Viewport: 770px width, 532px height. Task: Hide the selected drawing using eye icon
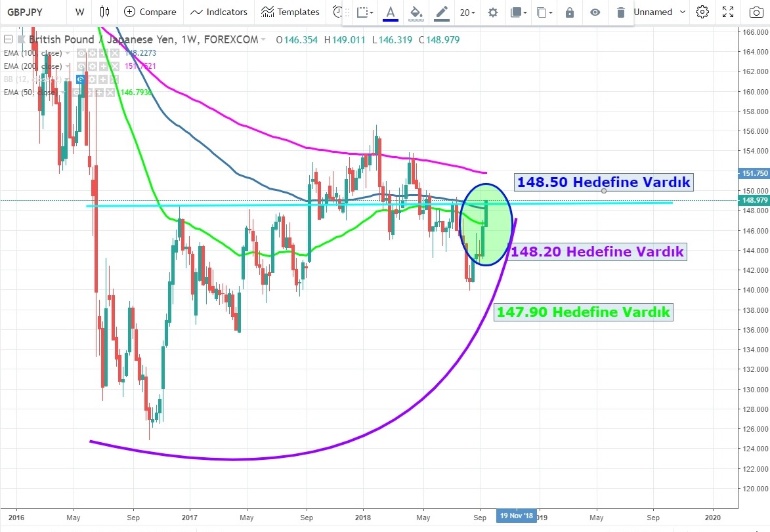595,12
